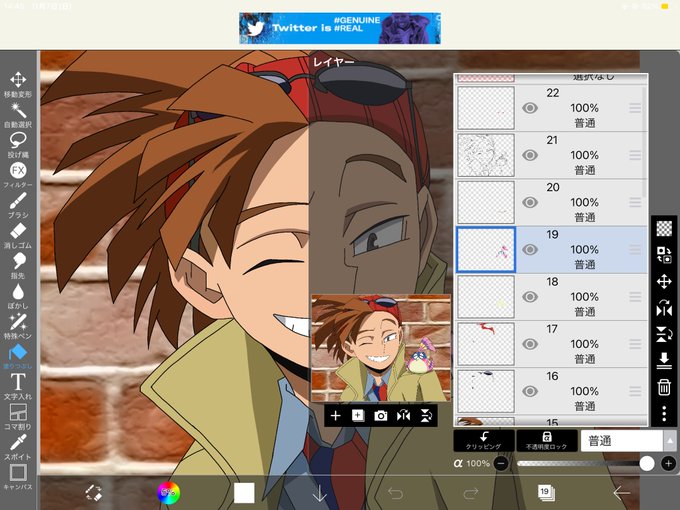Toggle visibility of layer 16
The width and height of the screenshot is (680, 510).
(530, 392)
